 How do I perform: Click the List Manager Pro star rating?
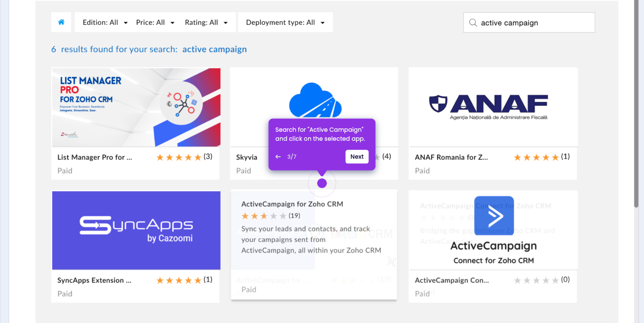pos(179,157)
